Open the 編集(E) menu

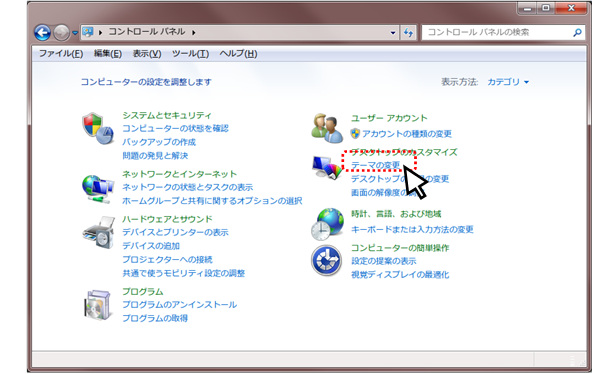pyautogui.click(x=108, y=54)
